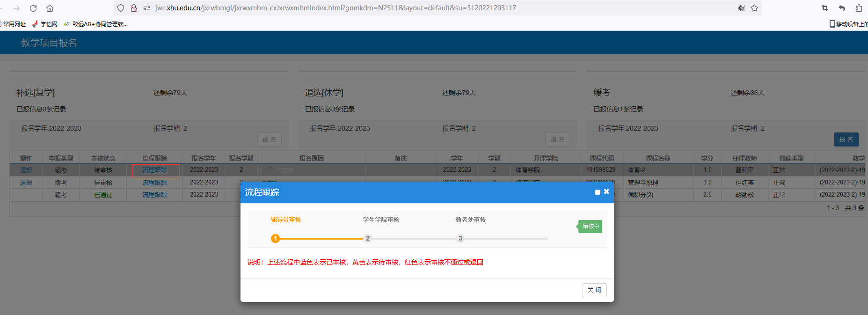Go to the browser home page icon
Screen dimensions: 868x315
50,8
